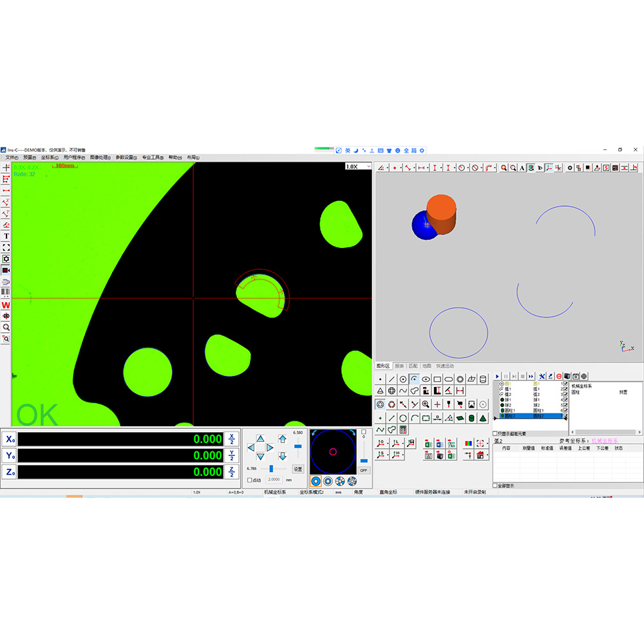The width and height of the screenshot is (644, 644).
Task: Pick the cylinder element tool
Action: tap(484, 379)
